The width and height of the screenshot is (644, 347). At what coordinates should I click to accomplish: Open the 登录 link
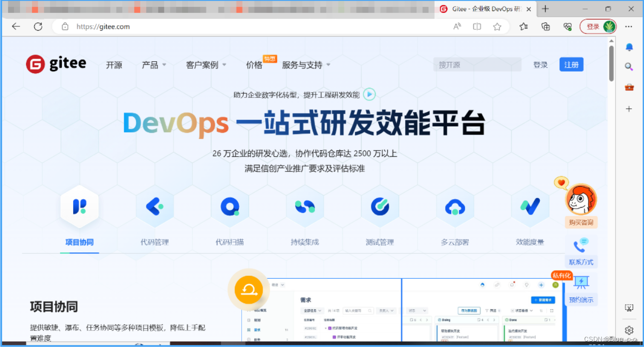(540, 64)
